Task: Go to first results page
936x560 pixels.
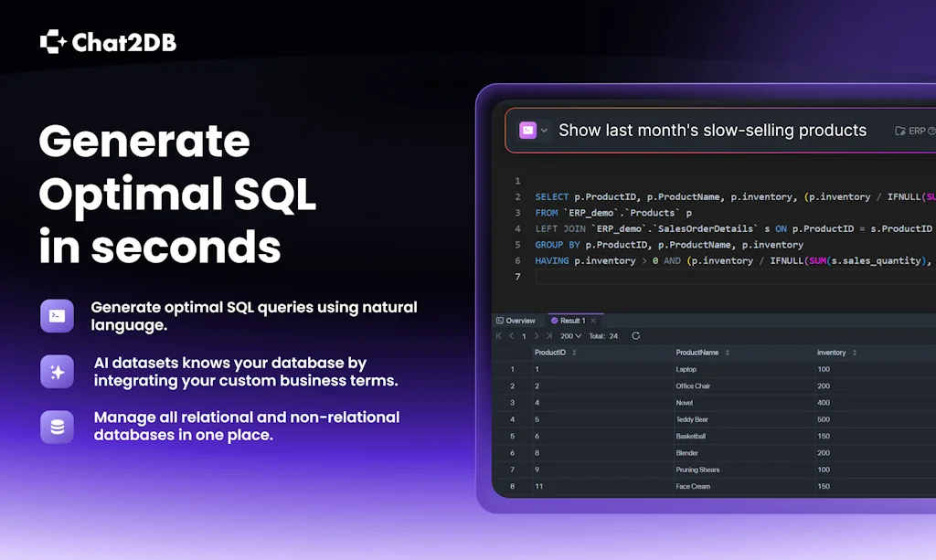Action: [499, 336]
